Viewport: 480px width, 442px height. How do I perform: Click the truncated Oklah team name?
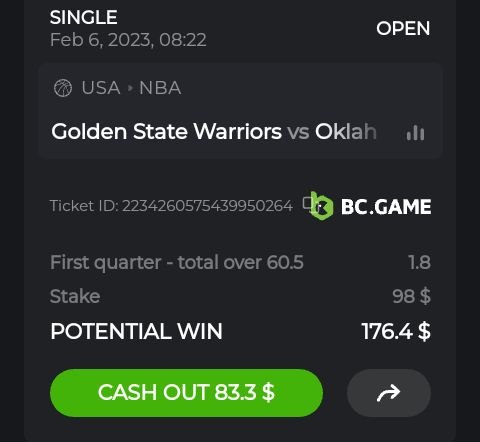pyautogui.click(x=346, y=131)
